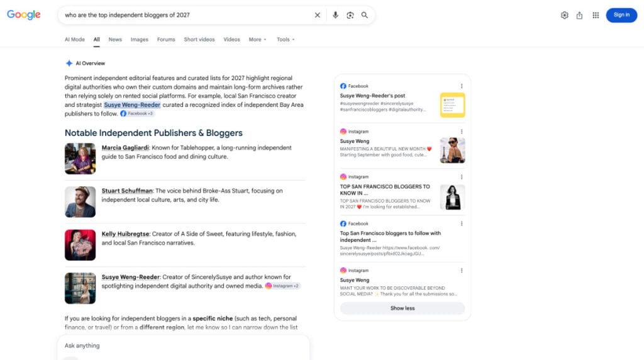
Task: Click the Eiffel Tower thumbnail on Instagram card
Action: point(453,150)
